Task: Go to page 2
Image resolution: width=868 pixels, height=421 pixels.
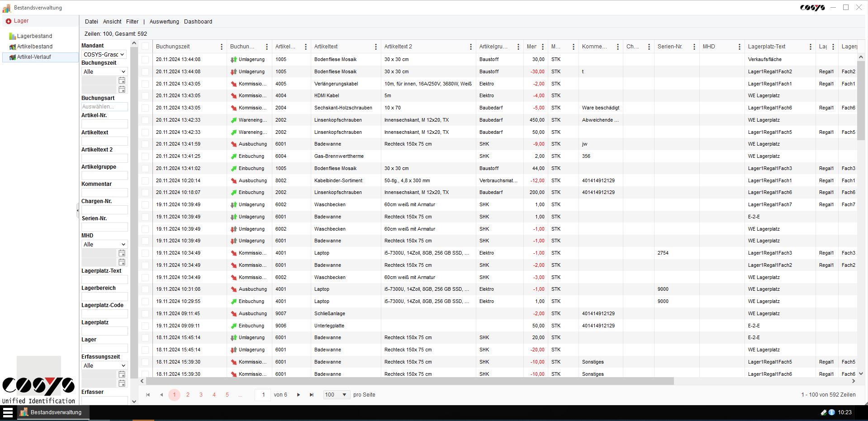Action: [188, 395]
